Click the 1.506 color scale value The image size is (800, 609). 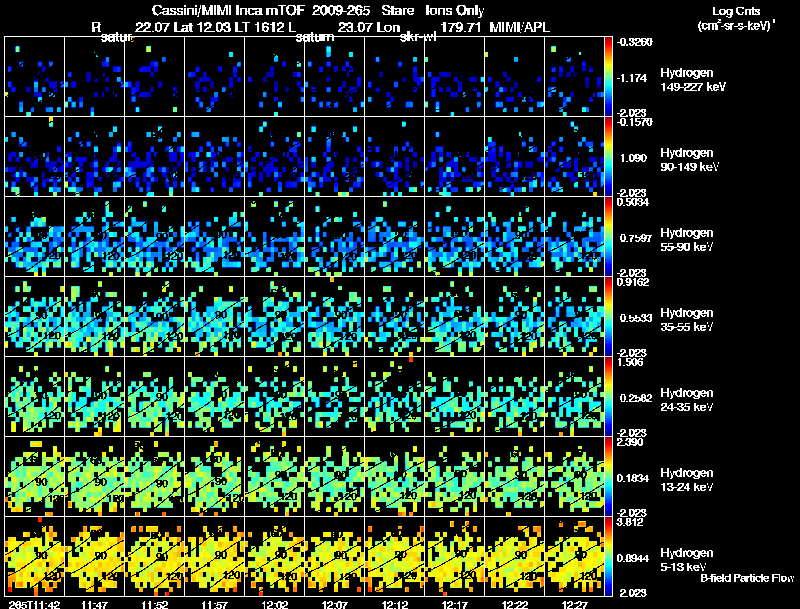point(630,362)
